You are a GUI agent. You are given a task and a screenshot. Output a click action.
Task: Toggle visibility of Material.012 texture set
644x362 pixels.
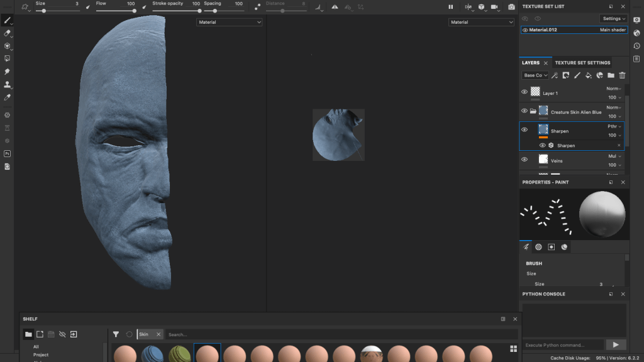pos(525,30)
